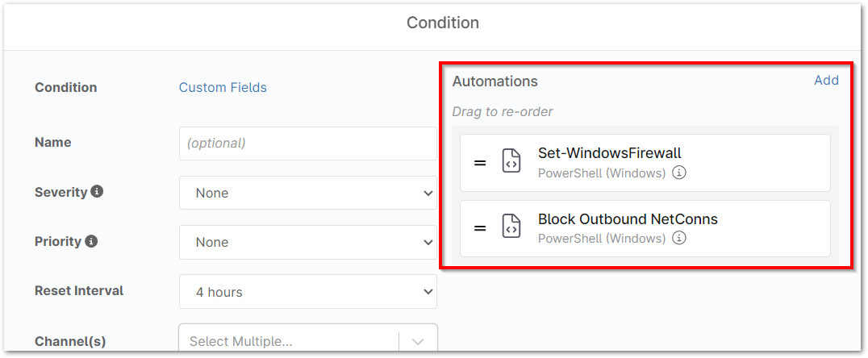This screenshot has height=358, width=868.
Task: Click info icon under Set-WindowsFirewall
Action: pos(679,173)
